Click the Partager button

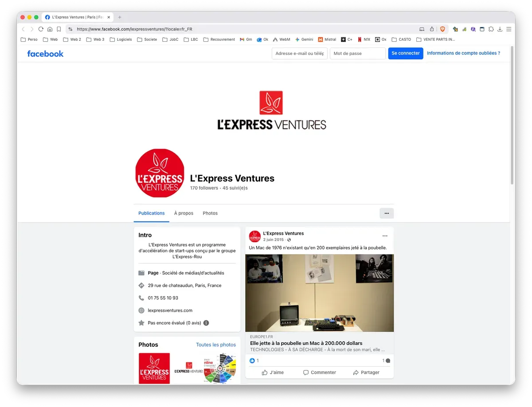click(x=366, y=372)
